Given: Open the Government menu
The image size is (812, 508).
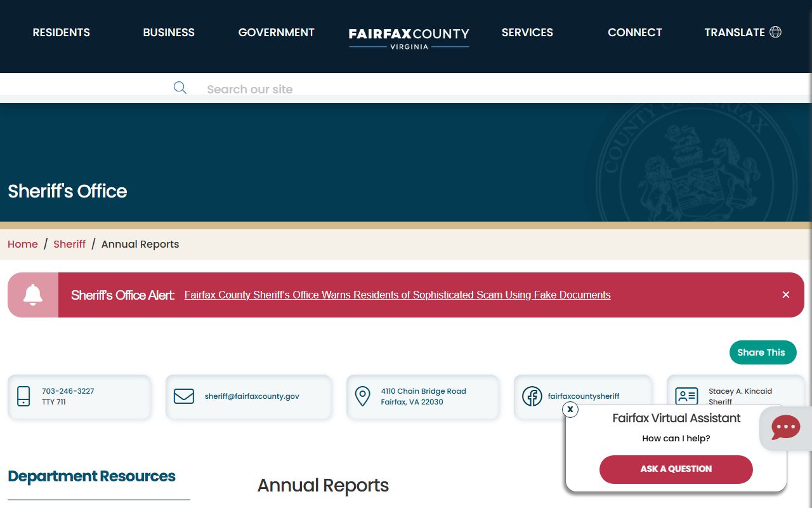Looking at the screenshot, I should tap(277, 32).
